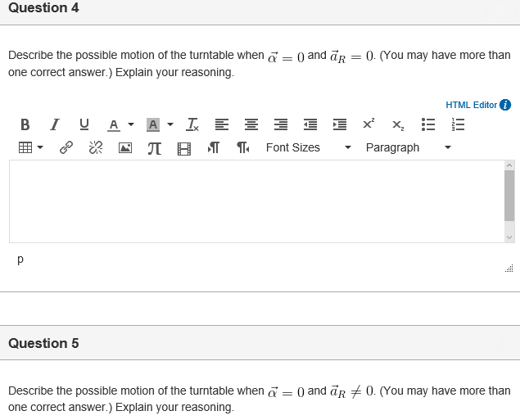Screen dimensions: 520x420
Task: Insert a link with the chain icon
Action: click(66, 148)
